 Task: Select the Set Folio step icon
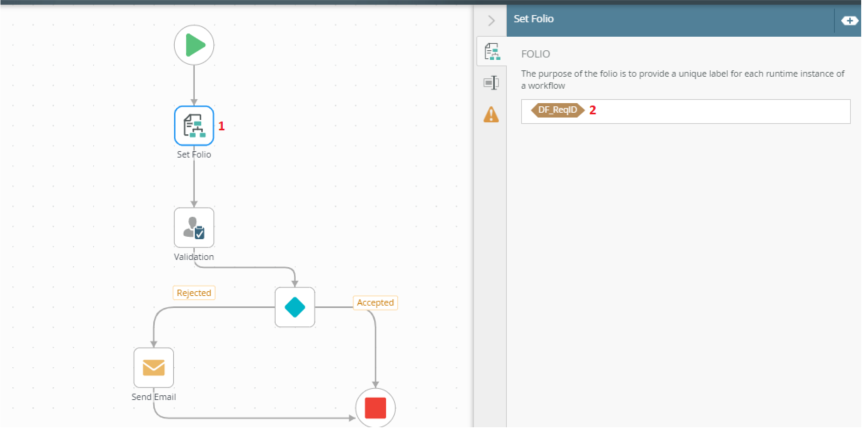[194, 126]
